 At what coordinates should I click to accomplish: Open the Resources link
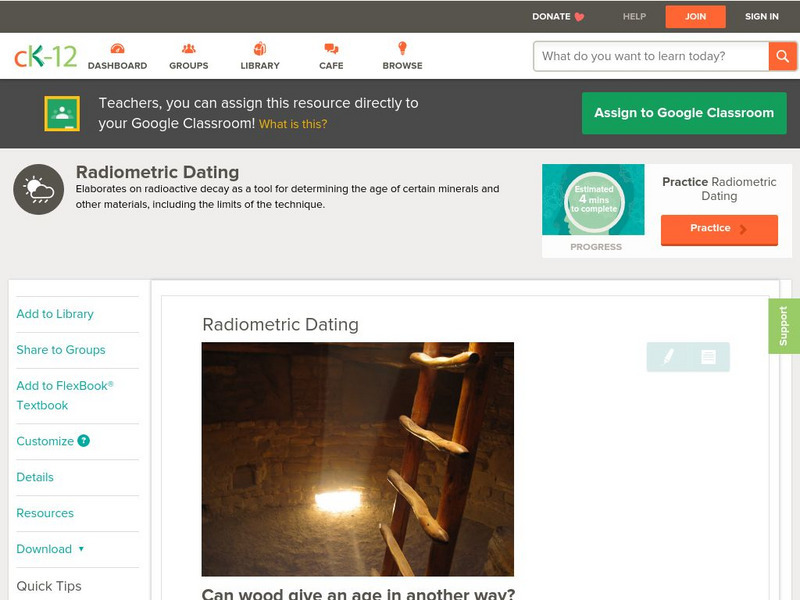(45, 513)
